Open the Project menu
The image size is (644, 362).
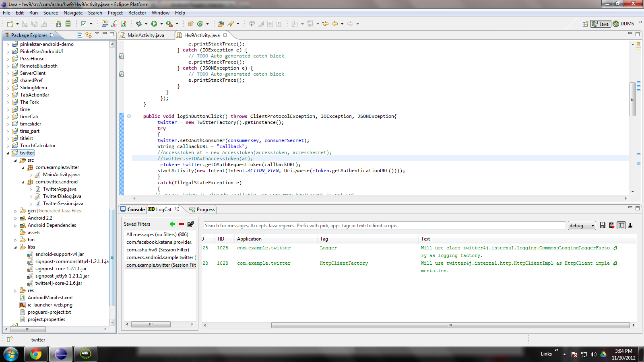pos(115,13)
